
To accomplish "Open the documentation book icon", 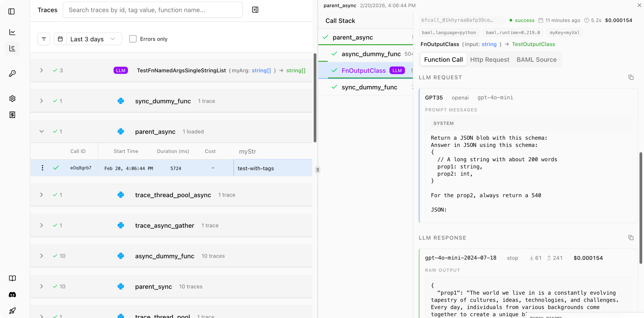I will pos(12,278).
